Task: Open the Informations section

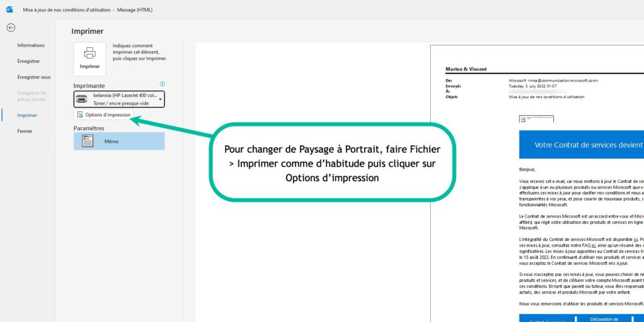Action: click(x=31, y=45)
